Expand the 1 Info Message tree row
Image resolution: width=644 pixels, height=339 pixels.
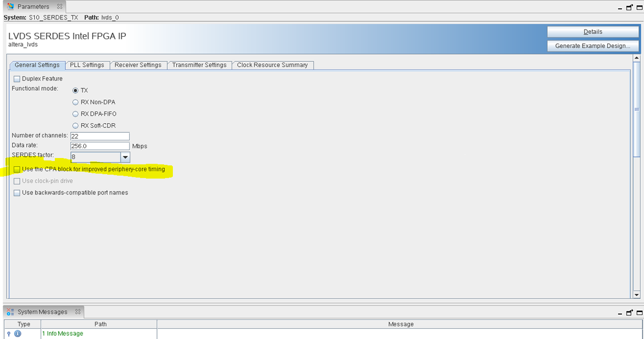(8, 334)
